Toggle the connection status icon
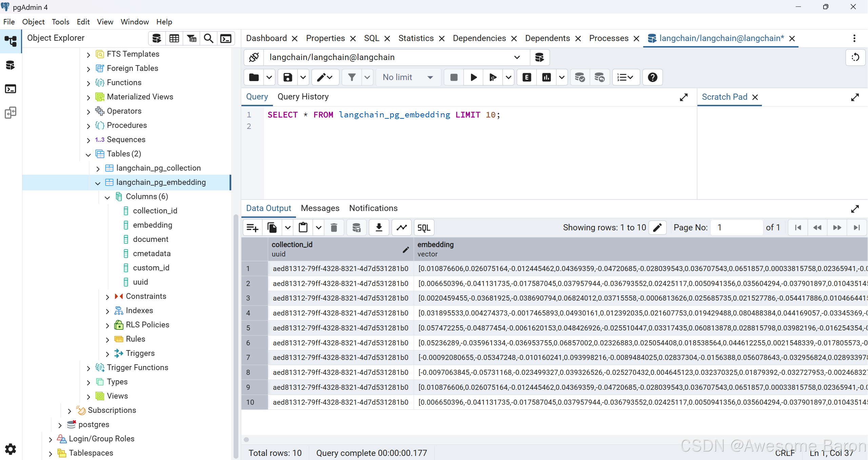Screen dimensions: 868x460 point(254,57)
